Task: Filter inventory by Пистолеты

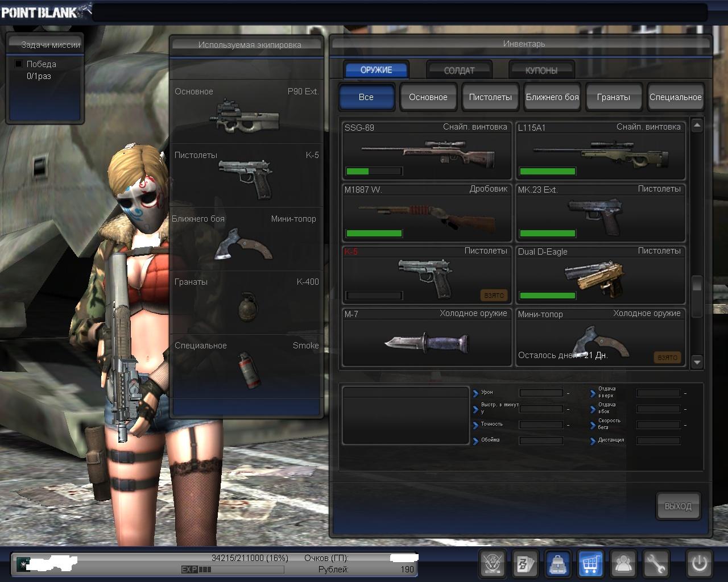Action: tap(490, 97)
